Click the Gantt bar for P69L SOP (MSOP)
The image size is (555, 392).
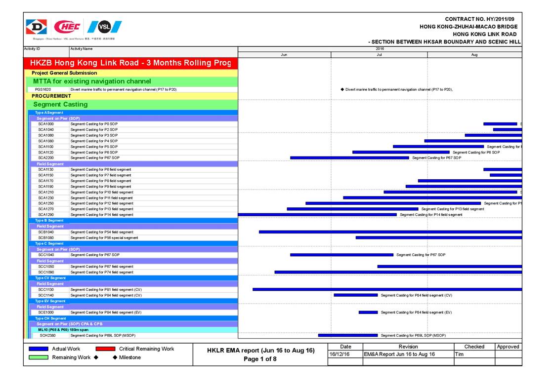348,335
